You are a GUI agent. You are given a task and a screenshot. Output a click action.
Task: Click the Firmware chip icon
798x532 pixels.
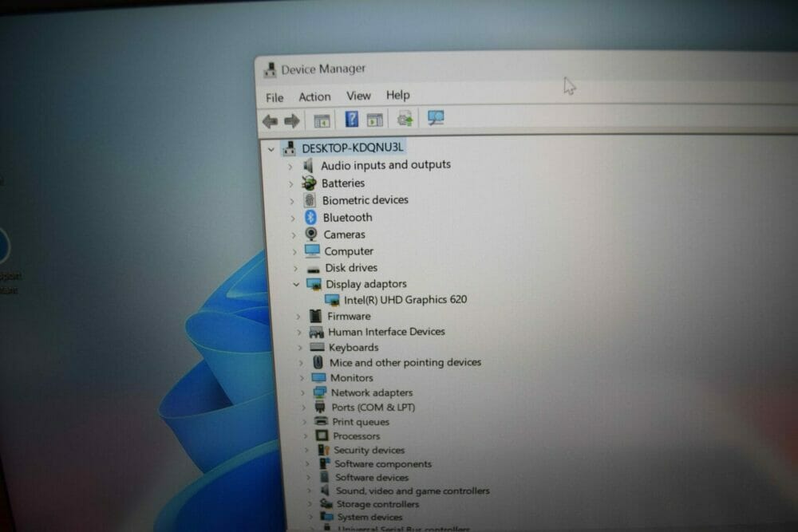(x=315, y=316)
